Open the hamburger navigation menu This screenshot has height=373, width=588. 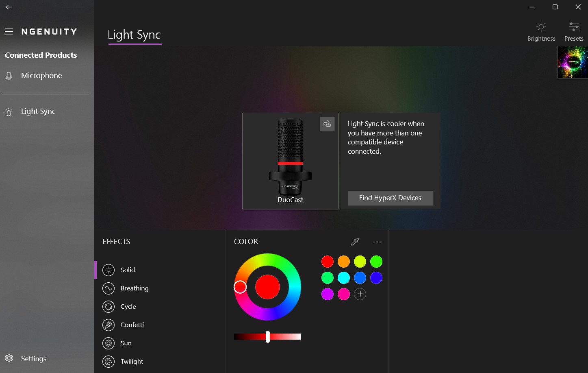pyautogui.click(x=9, y=32)
